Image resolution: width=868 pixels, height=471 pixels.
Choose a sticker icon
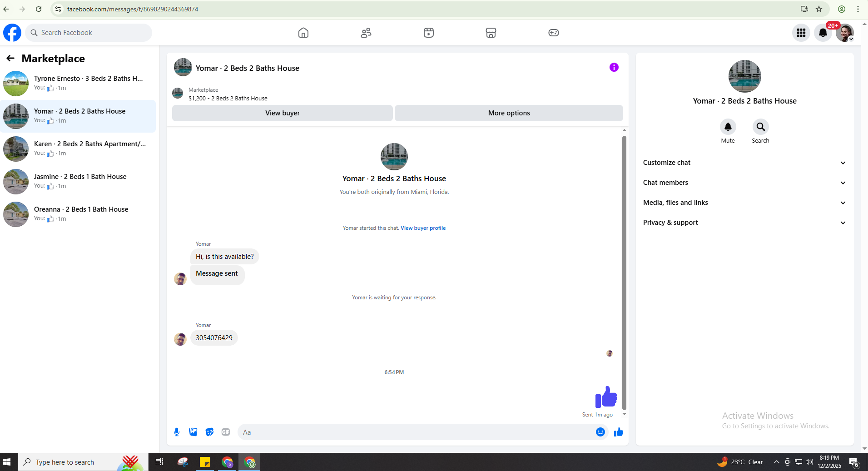coord(209,432)
